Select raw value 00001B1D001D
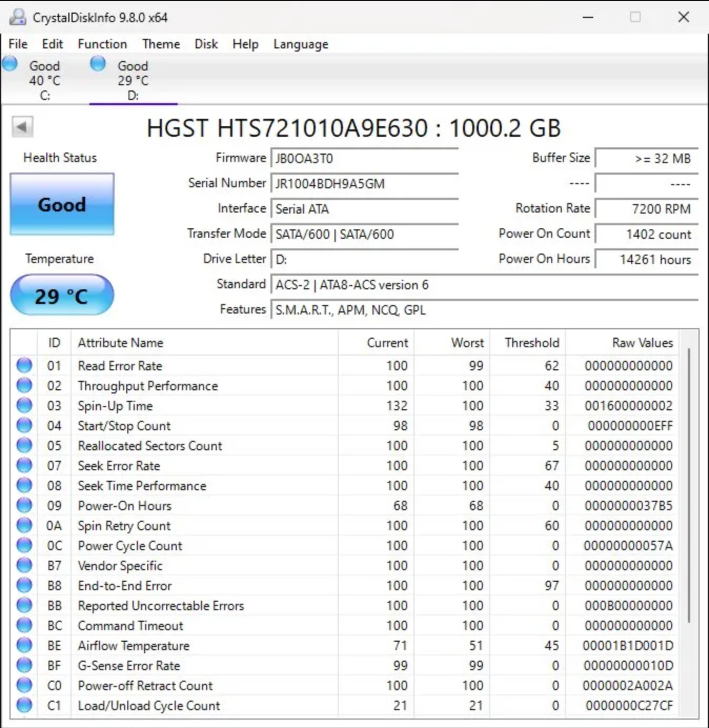Image resolution: width=709 pixels, height=728 pixels. (628, 645)
